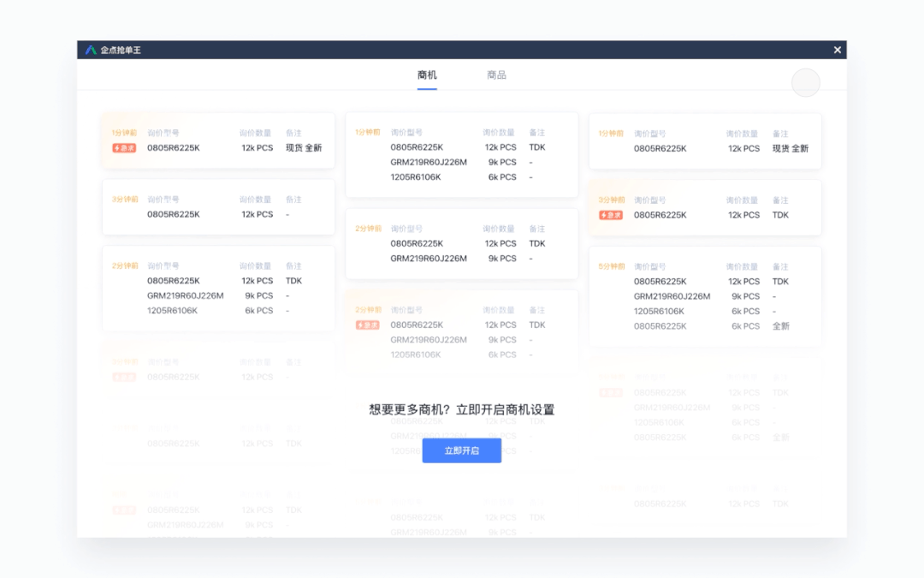Click 现货 全新 remark on the 急求 1分钟前 card
Viewport: 924px width, 578px height.
304,148
